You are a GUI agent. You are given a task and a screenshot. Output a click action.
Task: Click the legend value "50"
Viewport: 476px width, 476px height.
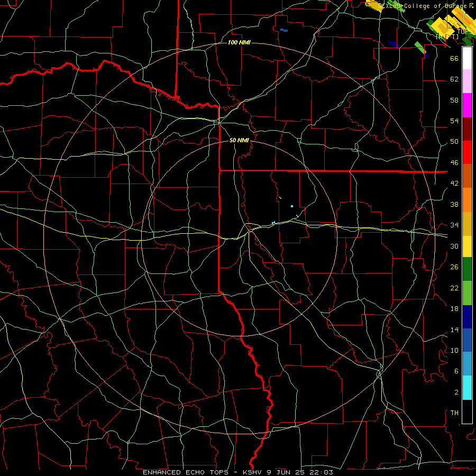click(454, 142)
